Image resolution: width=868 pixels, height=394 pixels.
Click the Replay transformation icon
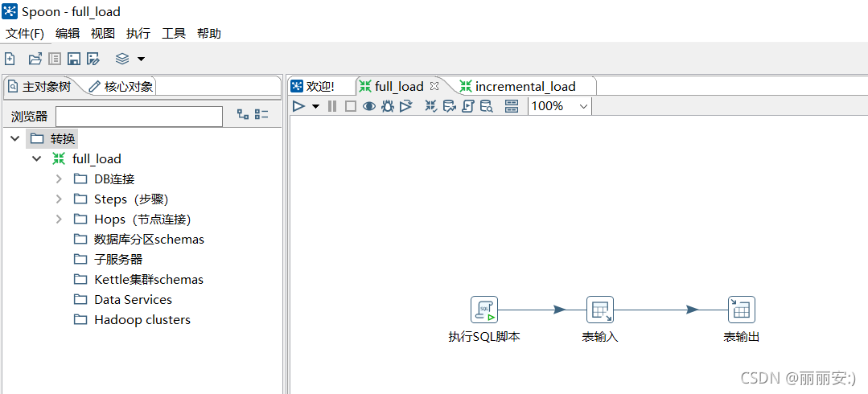tap(405, 105)
